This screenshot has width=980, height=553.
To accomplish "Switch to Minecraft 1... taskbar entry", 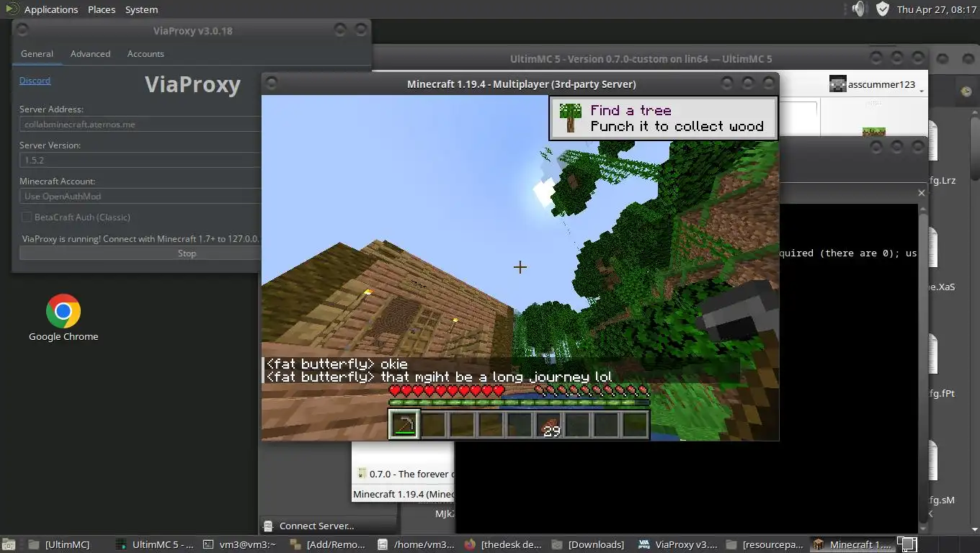I will [852, 544].
